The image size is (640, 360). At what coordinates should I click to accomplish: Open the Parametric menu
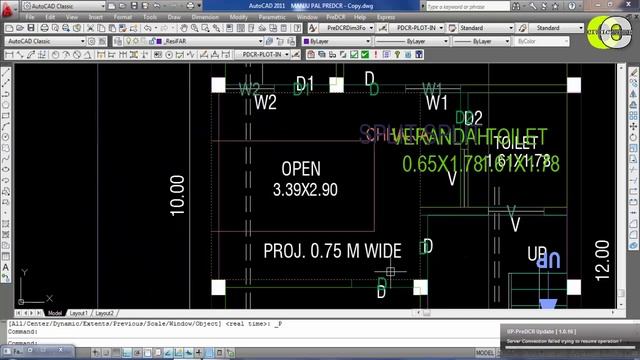pyautogui.click(x=272, y=17)
